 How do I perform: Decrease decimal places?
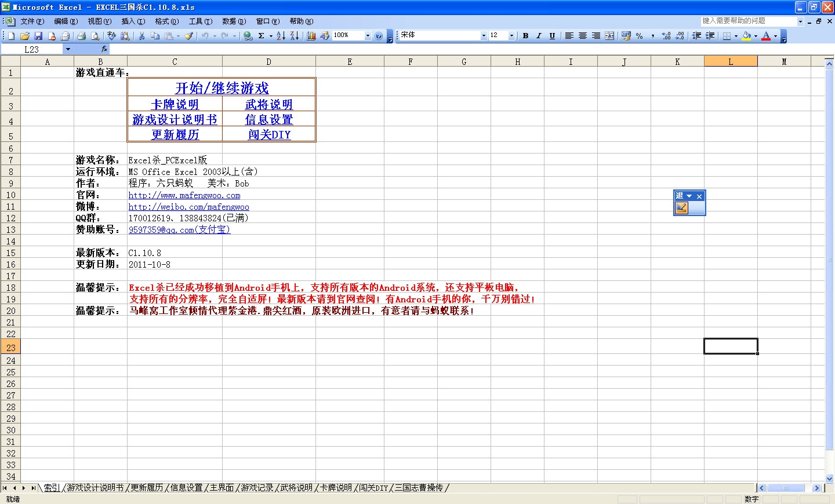pos(680,36)
